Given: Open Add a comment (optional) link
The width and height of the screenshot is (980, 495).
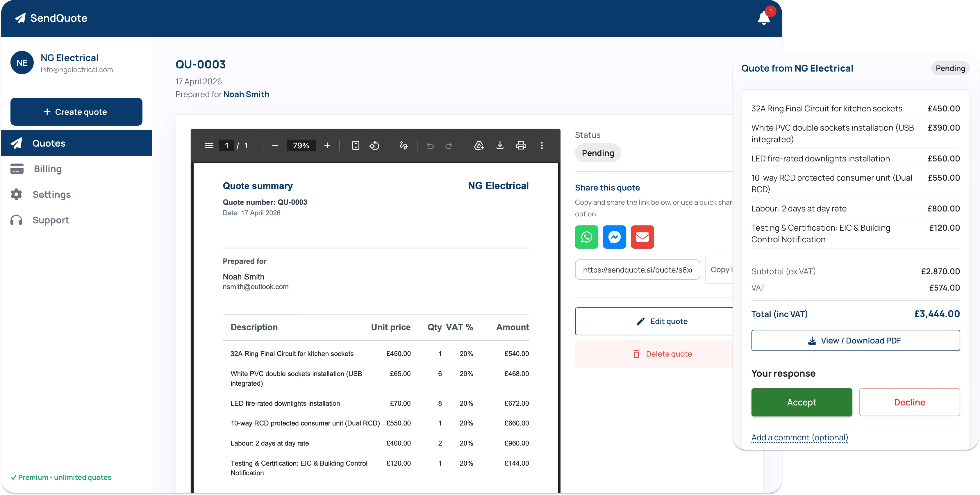Looking at the screenshot, I should coord(800,437).
